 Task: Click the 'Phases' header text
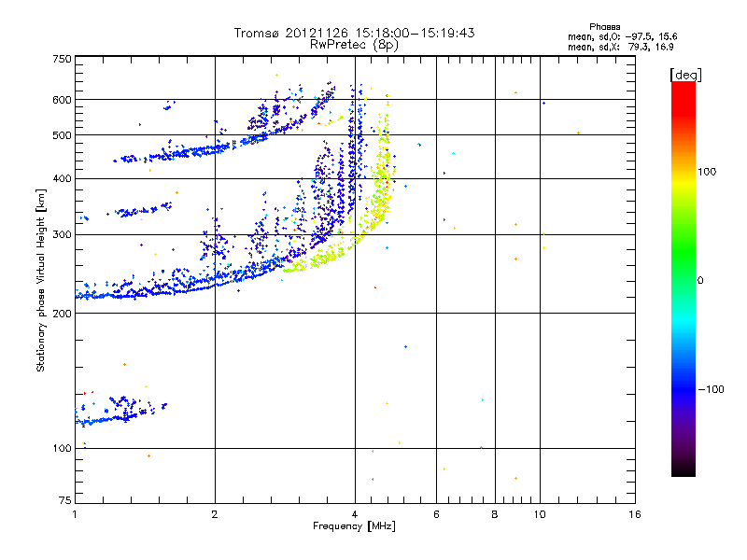tap(604, 27)
